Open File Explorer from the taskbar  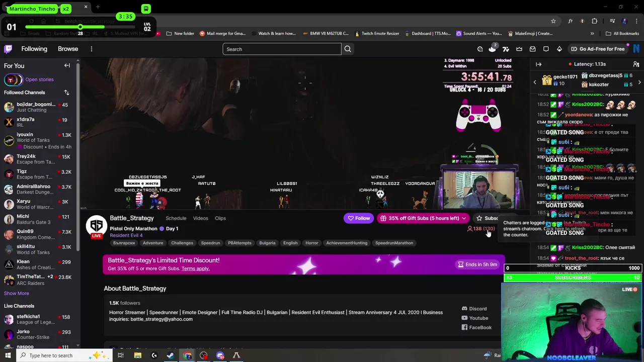(x=137, y=355)
